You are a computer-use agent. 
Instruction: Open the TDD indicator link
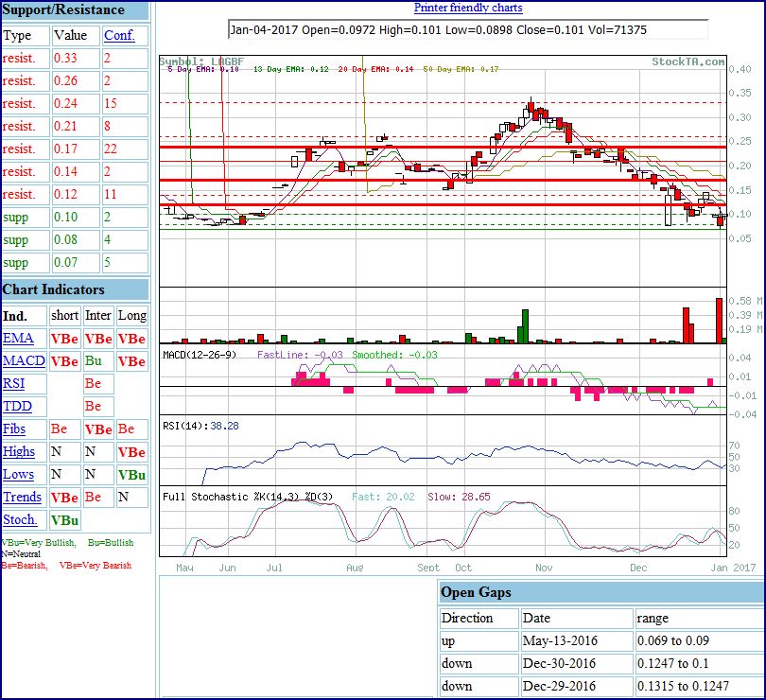point(17,406)
